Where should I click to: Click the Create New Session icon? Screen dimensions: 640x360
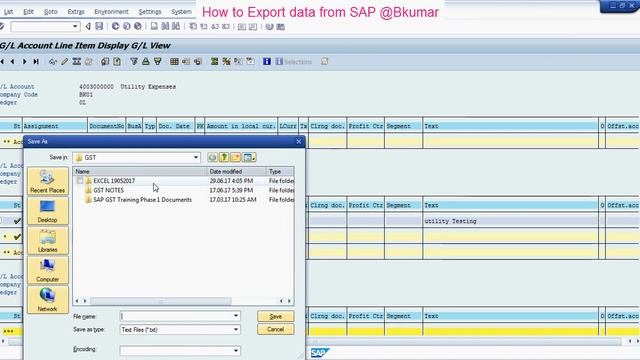(x=242, y=27)
